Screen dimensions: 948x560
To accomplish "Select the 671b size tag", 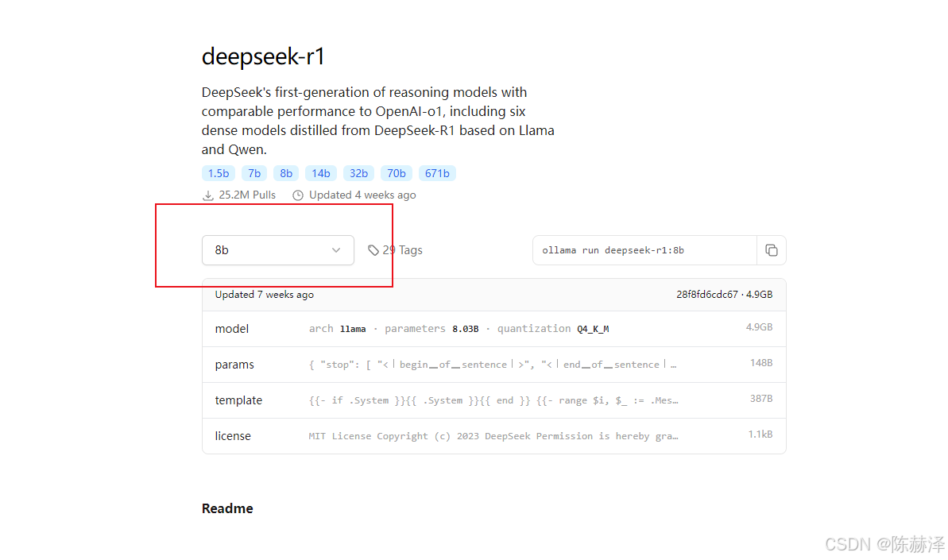I will (437, 173).
